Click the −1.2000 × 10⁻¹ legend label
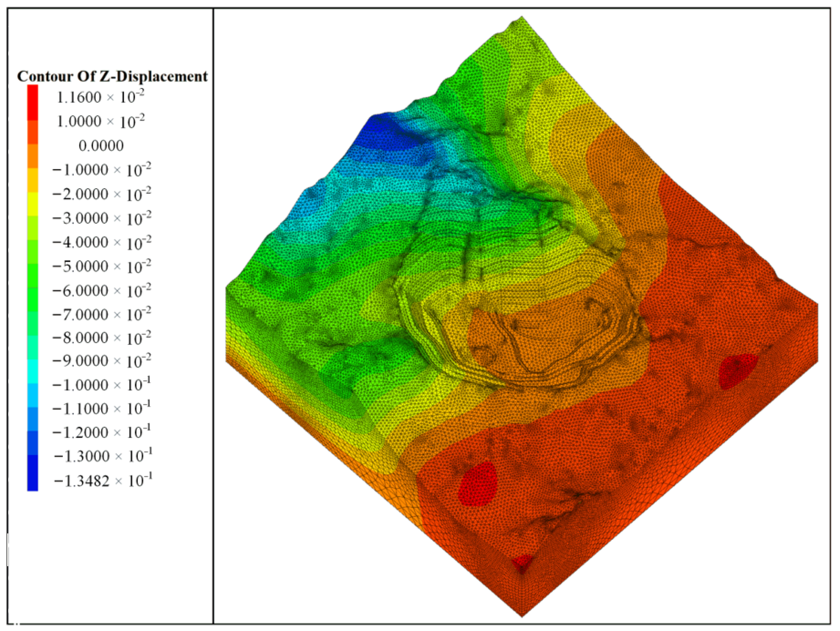The height and width of the screenshot is (631, 840). pos(101,433)
